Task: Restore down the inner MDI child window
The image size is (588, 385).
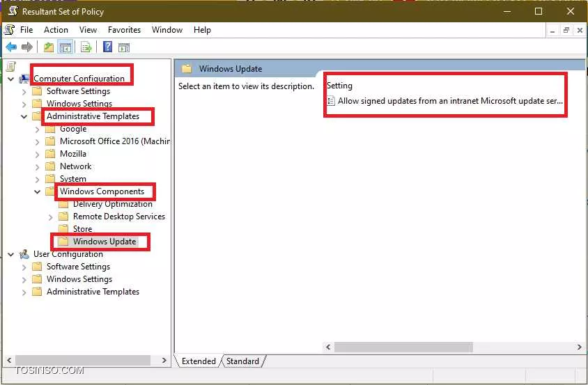Action: 566,31
